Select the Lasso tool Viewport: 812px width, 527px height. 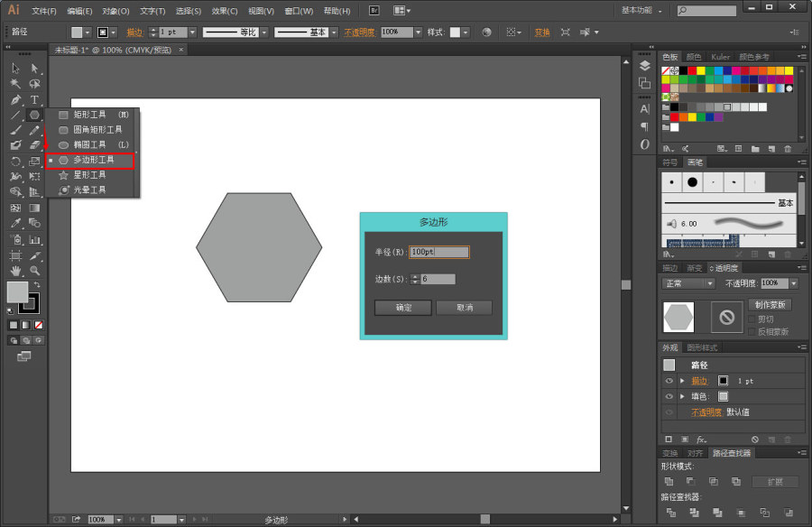[34, 84]
